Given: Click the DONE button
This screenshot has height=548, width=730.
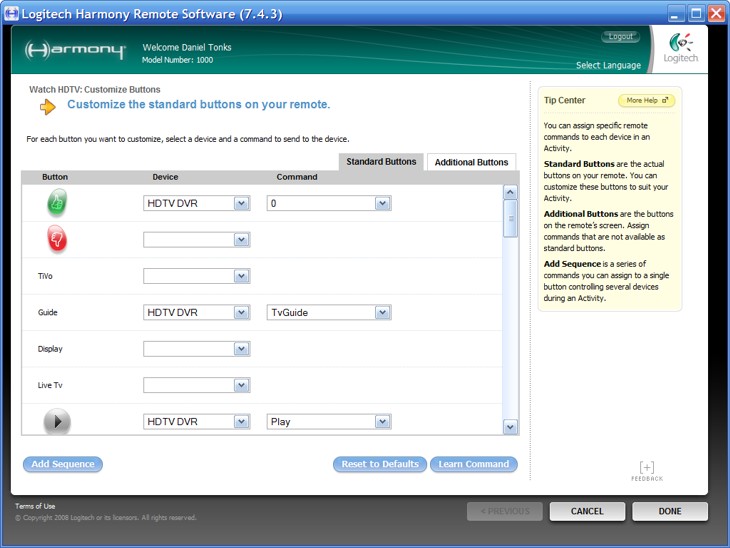Looking at the screenshot, I should pyautogui.click(x=670, y=511).
